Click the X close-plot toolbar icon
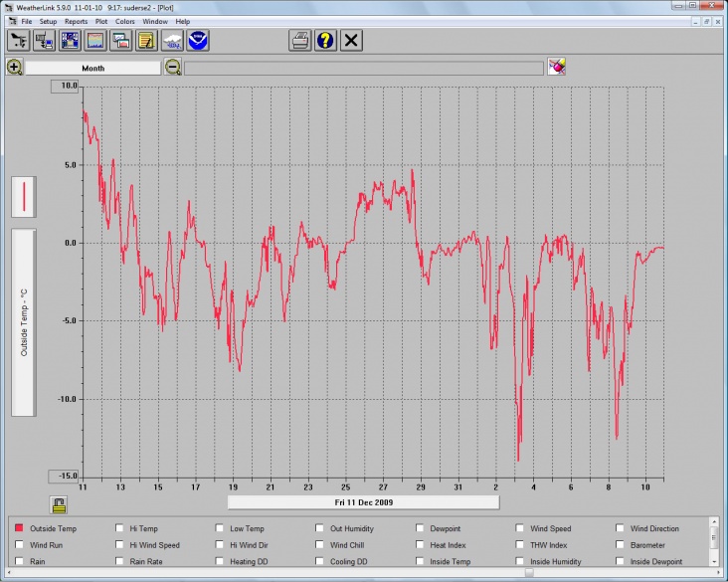Screen dimensions: 728x582 click(351, 40)
